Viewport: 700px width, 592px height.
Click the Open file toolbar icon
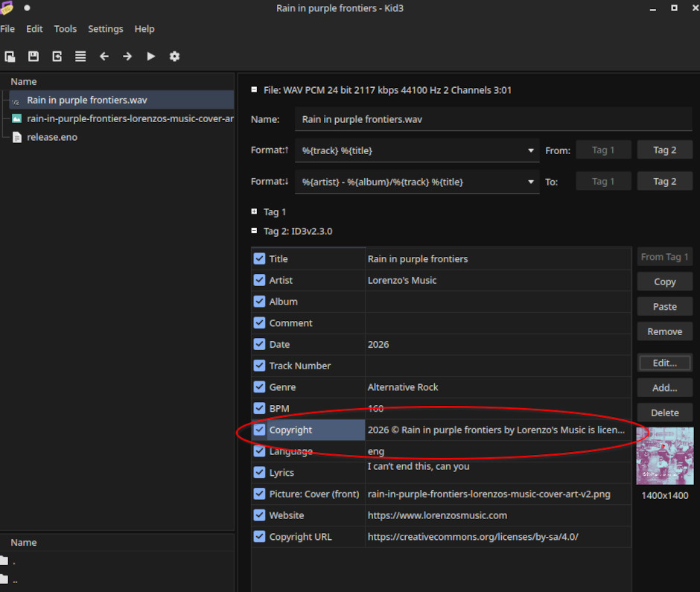coord(10,57)
